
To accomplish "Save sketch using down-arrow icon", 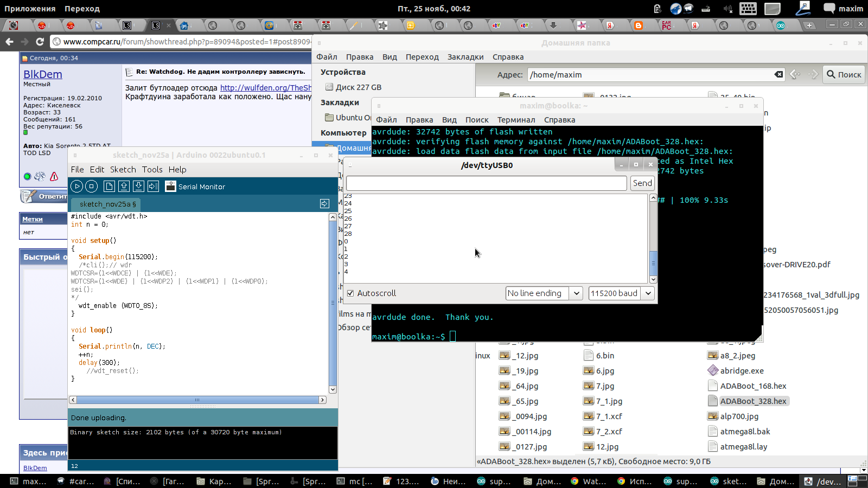I will [138, 187].
